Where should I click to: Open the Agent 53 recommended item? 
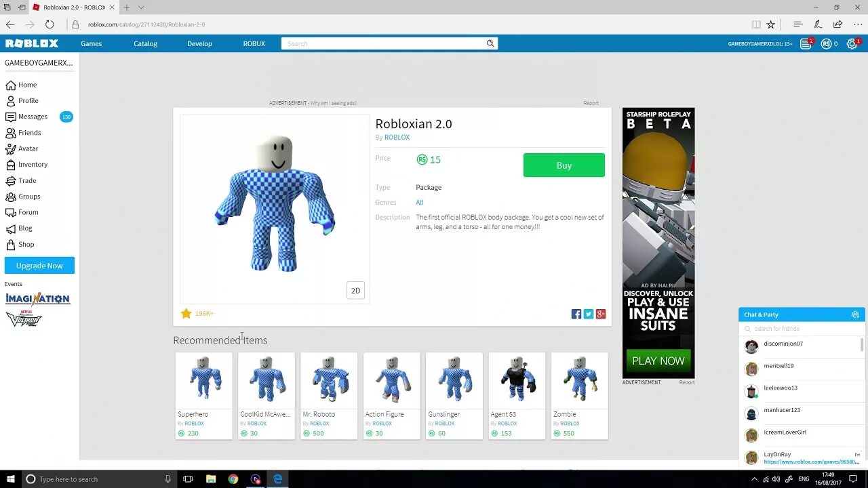(517, 396)
